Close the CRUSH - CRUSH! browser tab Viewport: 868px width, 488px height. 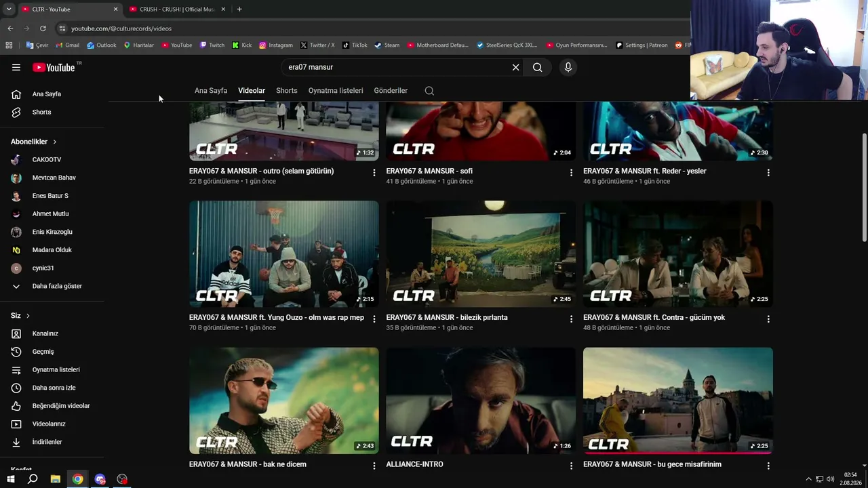223,9
